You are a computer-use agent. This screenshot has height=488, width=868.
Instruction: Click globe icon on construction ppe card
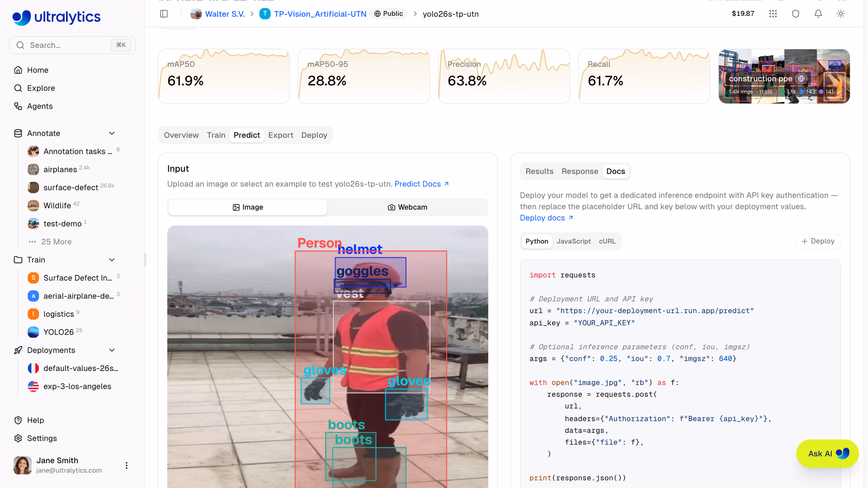point(802,79)
